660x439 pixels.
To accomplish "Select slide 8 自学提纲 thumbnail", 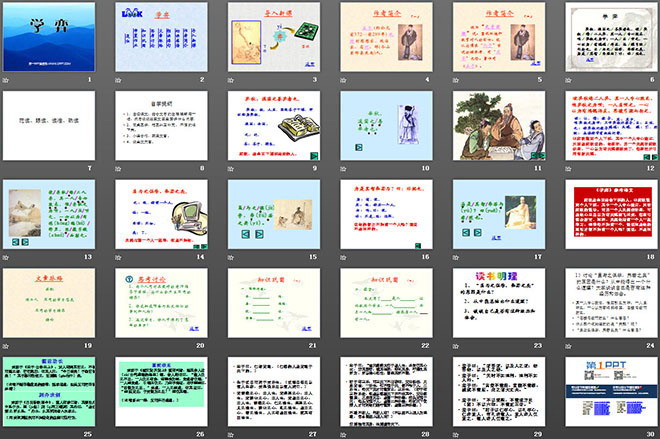I will pos(162,126).
